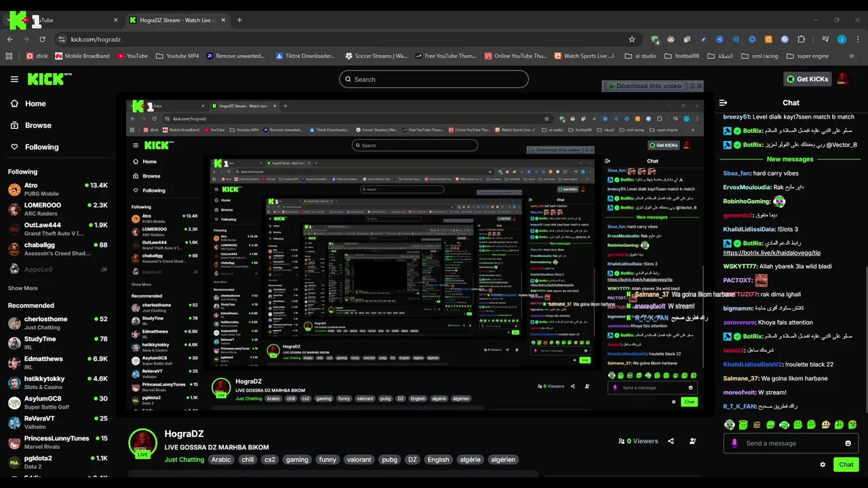Click the 'Get KICKs' button in the outer page header

808,79
